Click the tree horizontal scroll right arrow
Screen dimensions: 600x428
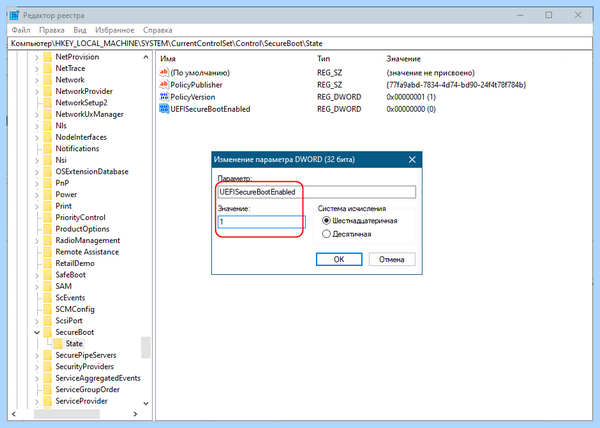click(135, 414)
